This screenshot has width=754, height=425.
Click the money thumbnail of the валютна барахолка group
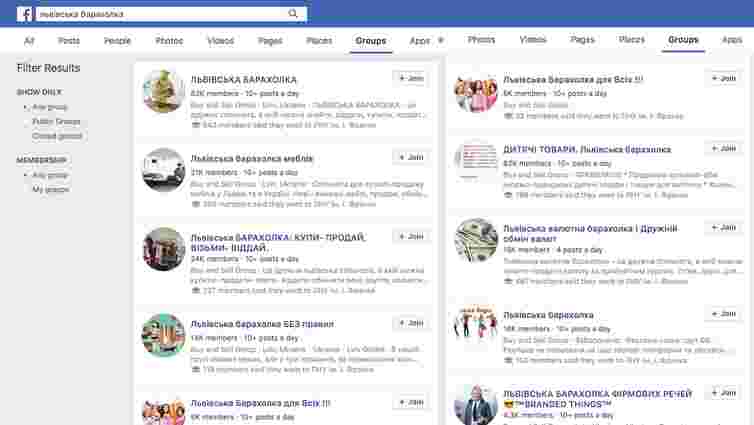(x=476, y=240)
